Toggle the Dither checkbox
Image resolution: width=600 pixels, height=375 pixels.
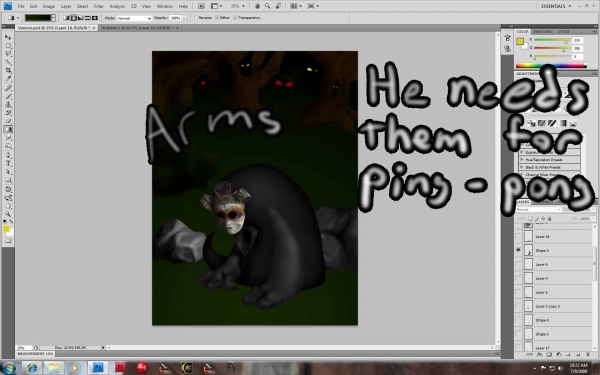click(217, 18)
